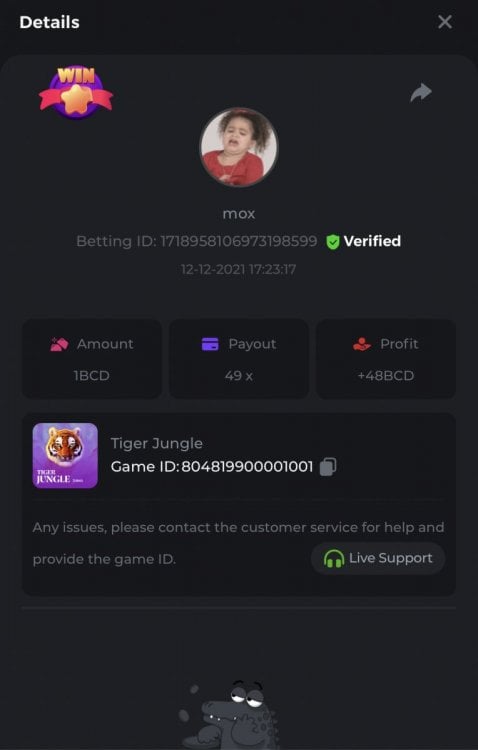Click the Profit hand icon
The width and height of the screenshot is (478, 750).
(362, 344)
